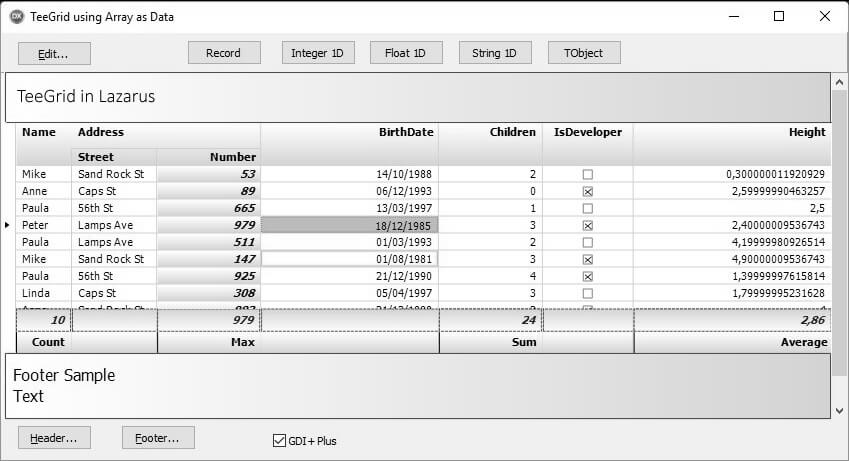
Task: Click the scrollbar down arrow
Action: pos(839,411)
